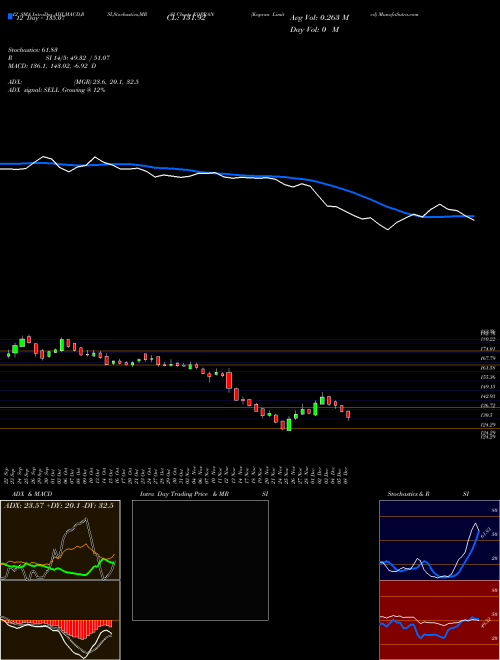
Task: Click the '(MGR) 23.6, 20.1, 32.5' values
Action: click(106, 82)
